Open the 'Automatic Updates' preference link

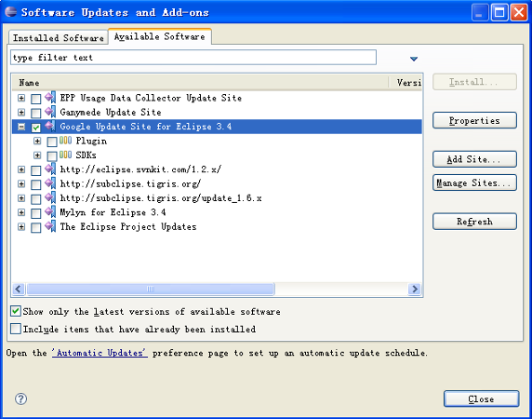click(100, 353)
